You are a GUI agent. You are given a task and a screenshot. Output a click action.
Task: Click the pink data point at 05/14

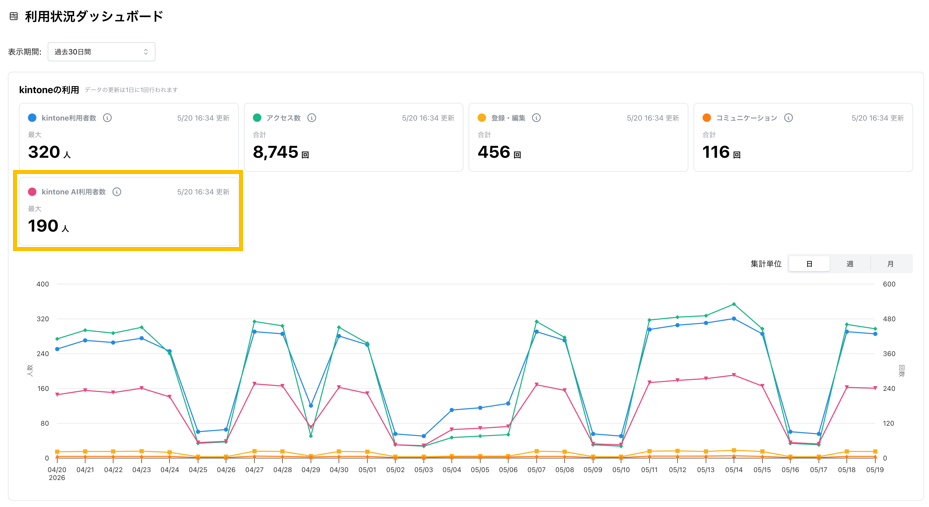tap(734, 375)
